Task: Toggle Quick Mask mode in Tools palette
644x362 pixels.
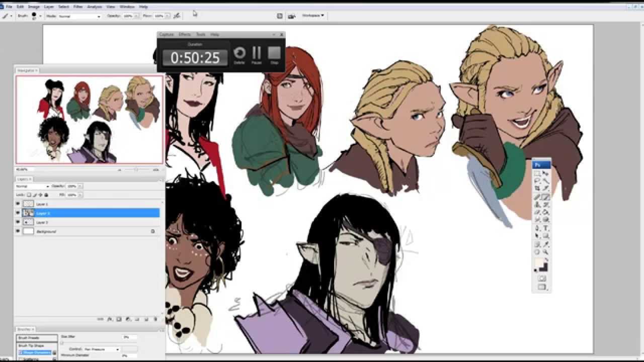Action: (x=542, y=278)
